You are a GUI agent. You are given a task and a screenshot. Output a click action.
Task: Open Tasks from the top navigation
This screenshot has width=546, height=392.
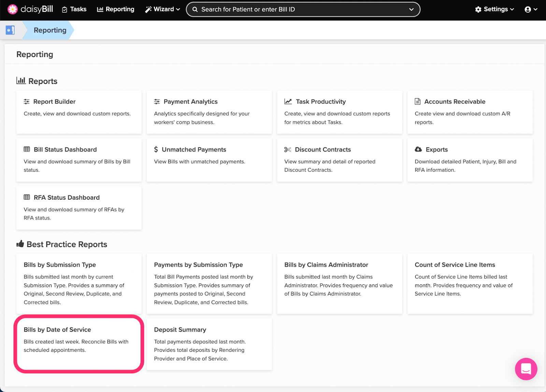(74, 9)
